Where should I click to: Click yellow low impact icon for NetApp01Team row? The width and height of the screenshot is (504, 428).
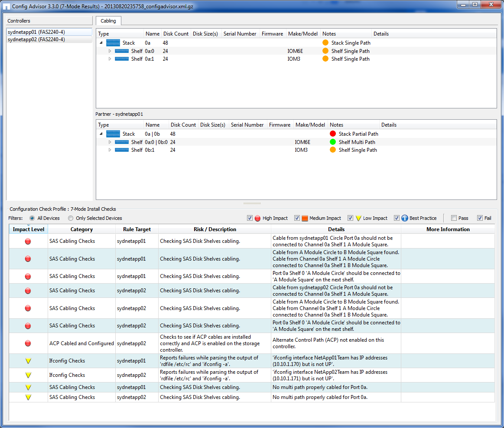point(28,361)
